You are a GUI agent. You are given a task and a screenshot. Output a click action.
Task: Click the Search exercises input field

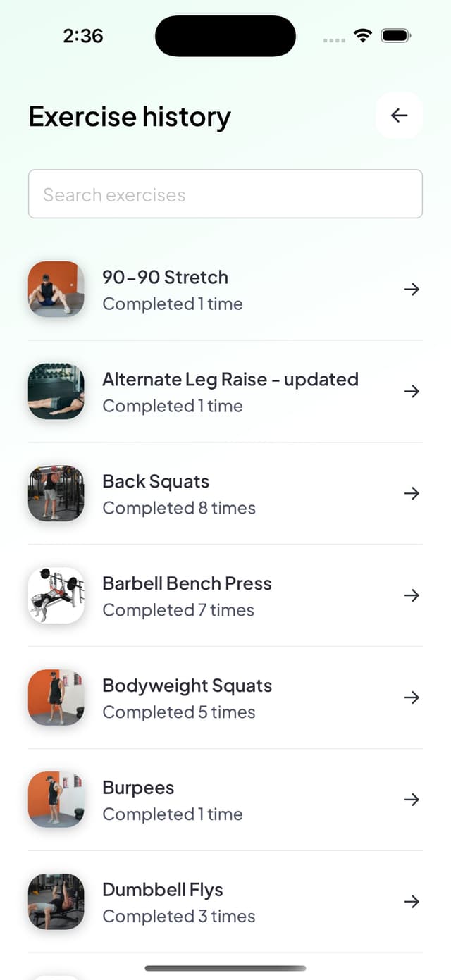point(225,194)
